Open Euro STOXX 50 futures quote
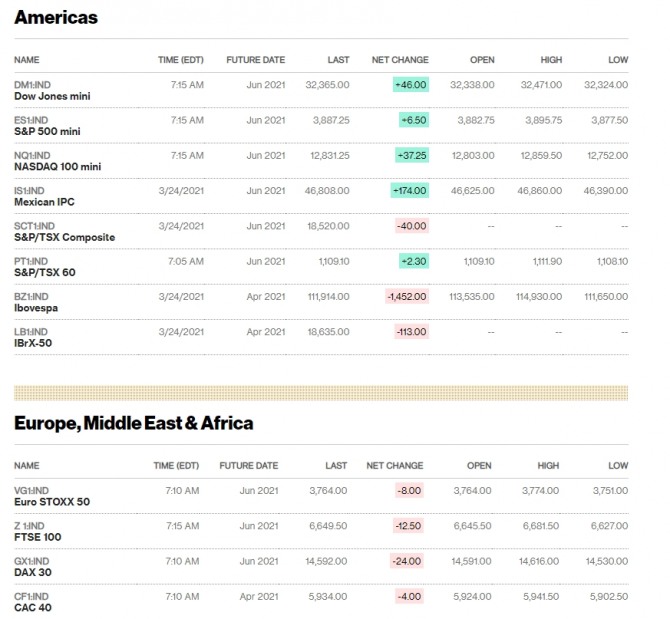 coord(52,502)
